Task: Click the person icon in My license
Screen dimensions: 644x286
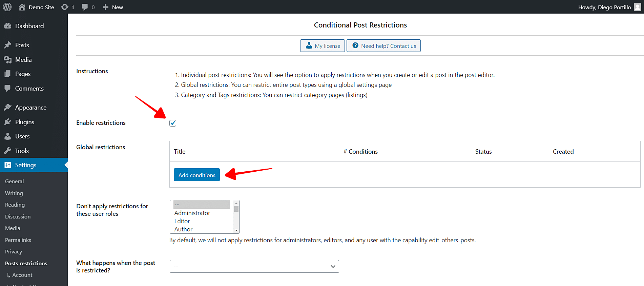Action: pos(309,45)
